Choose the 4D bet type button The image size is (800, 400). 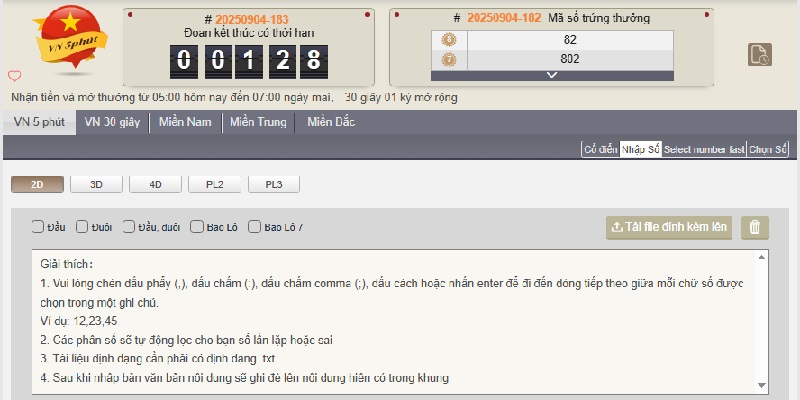156,185
